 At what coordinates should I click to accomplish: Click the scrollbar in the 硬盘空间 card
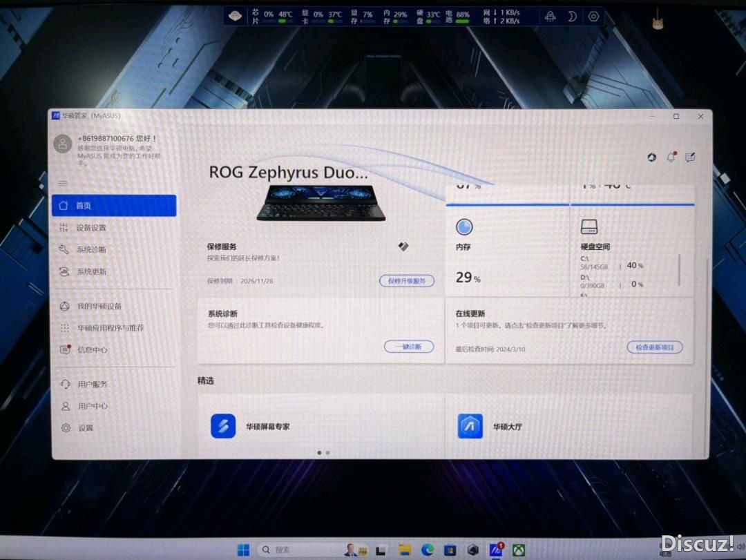click(680, 270)
